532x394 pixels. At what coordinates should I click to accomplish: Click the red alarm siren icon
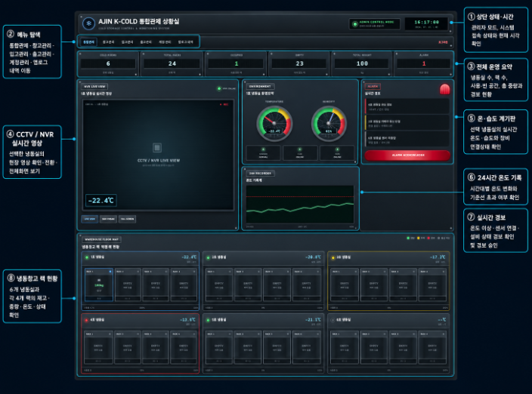point(444,89)
